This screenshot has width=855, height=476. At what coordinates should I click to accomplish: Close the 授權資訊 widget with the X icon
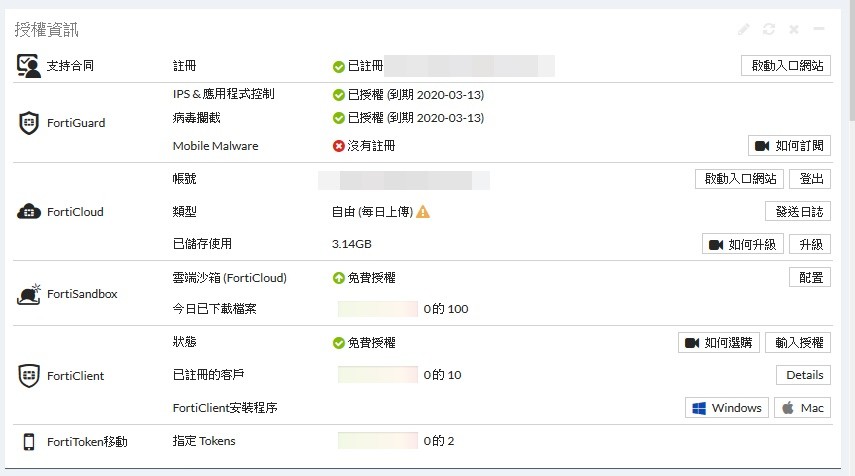tap(794, 29)
